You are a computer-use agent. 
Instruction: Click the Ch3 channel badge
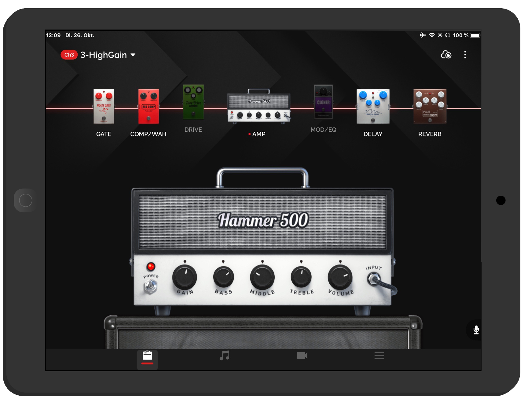coord(69,55)
